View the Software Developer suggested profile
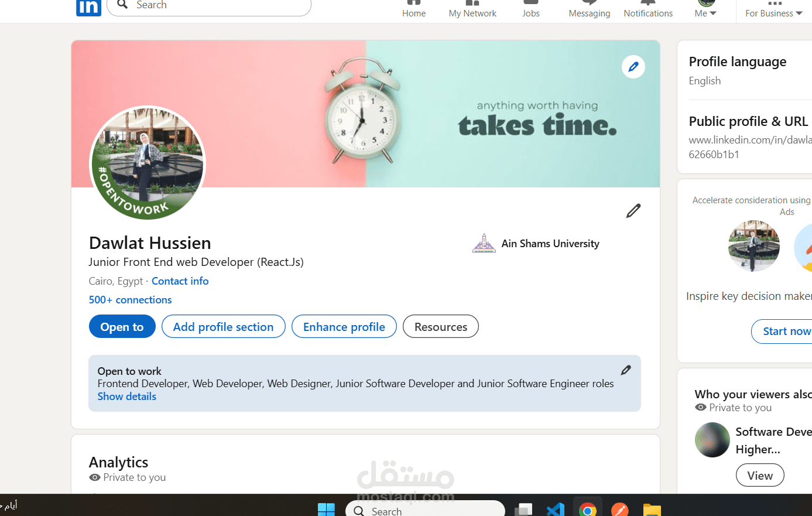The image size is (812, 516). click(x=760, y=476)
